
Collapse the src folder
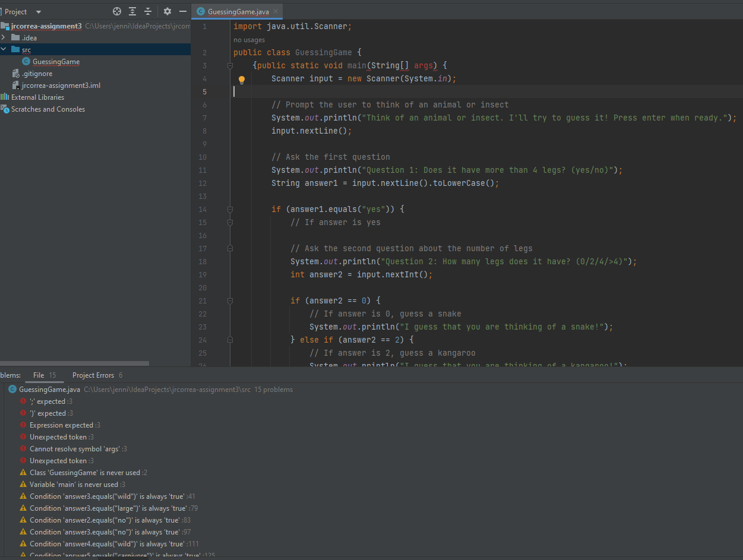coord(4,50)
